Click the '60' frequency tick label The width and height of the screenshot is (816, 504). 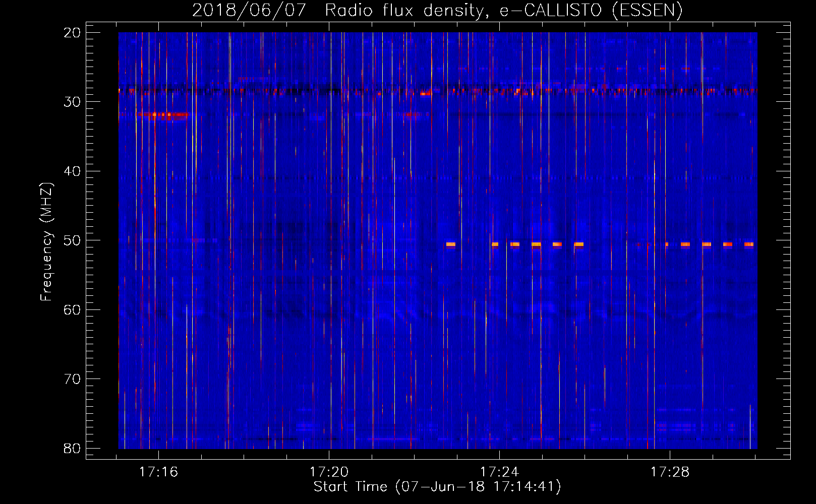[72, 310]
